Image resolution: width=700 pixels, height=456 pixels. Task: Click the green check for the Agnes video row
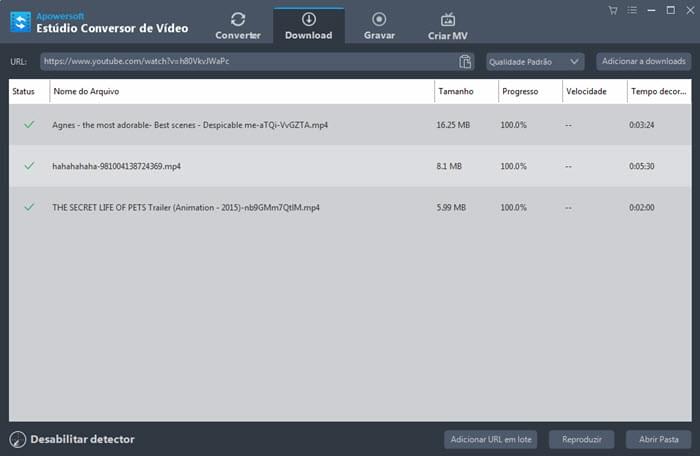[29, 125]
